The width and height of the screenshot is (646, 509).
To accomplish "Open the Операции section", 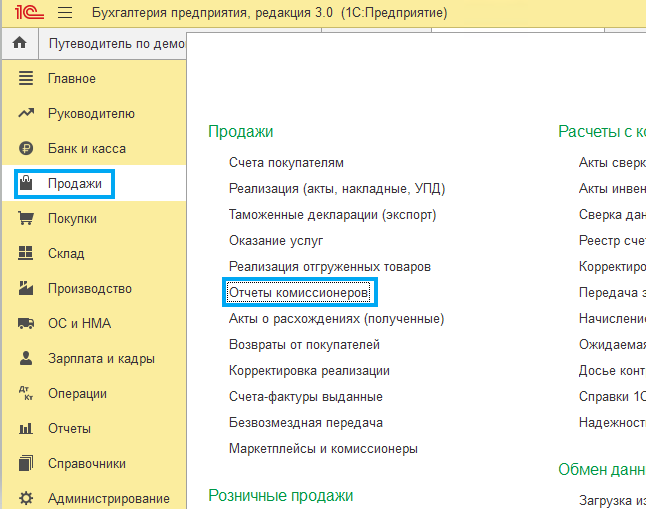I will 77,394.
